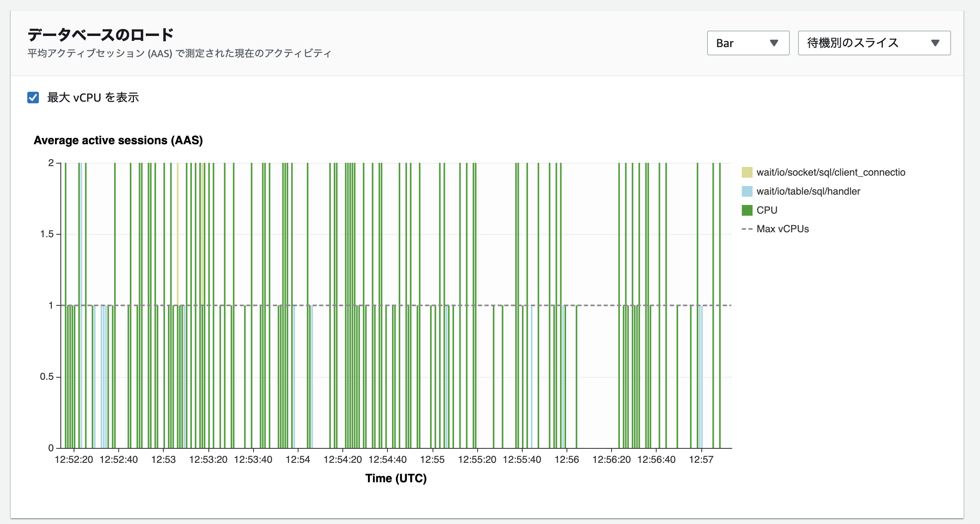Click the 12:57 time axis label
The image size is (980, 524).
(x=701, y=460)
